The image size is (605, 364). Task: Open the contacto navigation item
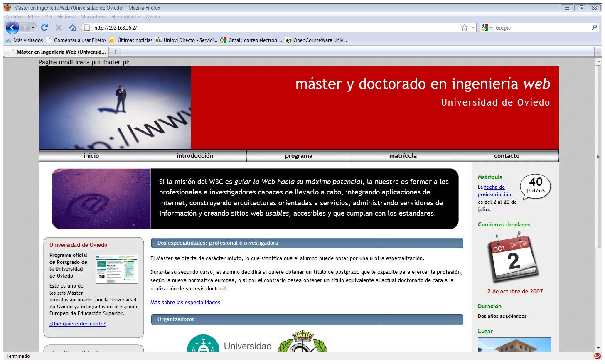(x=507, y=156)
